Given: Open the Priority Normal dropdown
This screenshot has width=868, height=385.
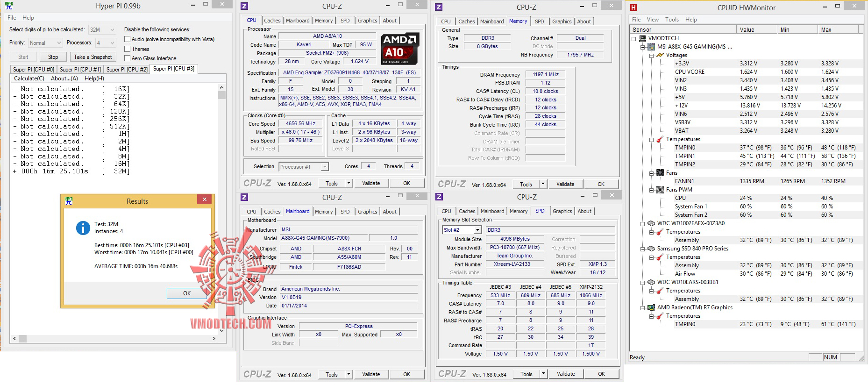Looking at the screenshot, I should tap(45, 43).
